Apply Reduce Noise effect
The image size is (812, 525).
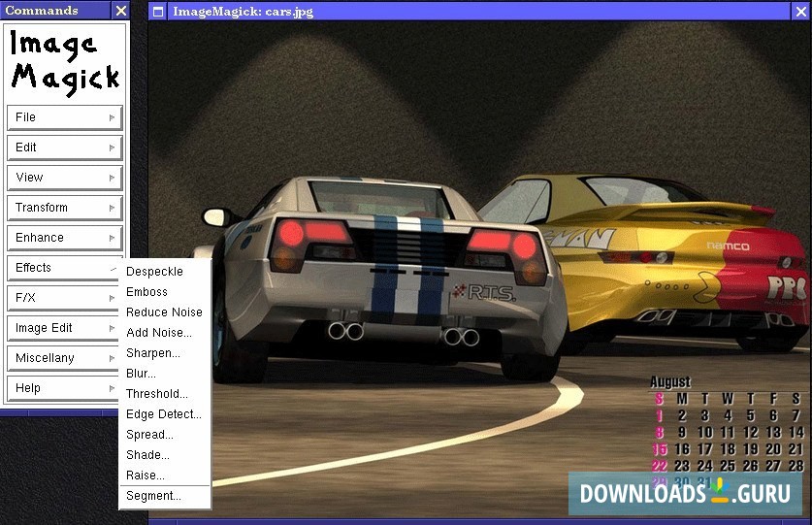(x=164, y=312)
